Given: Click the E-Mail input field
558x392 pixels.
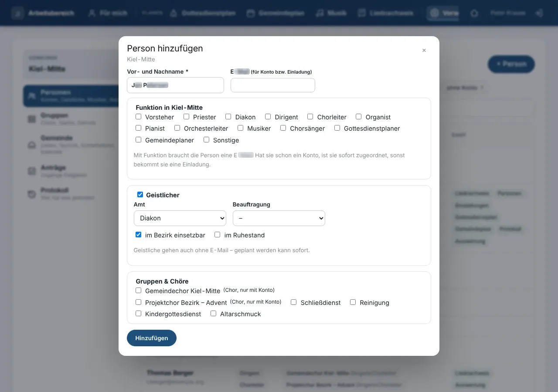Looking at the screenshot, I should [x=273, y=85].
